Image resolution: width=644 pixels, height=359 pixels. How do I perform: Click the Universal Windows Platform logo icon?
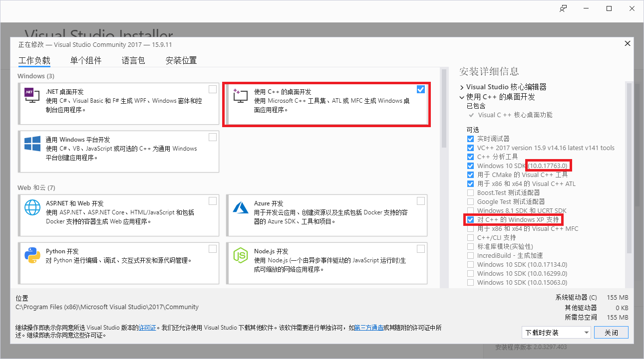coord(32,144)
